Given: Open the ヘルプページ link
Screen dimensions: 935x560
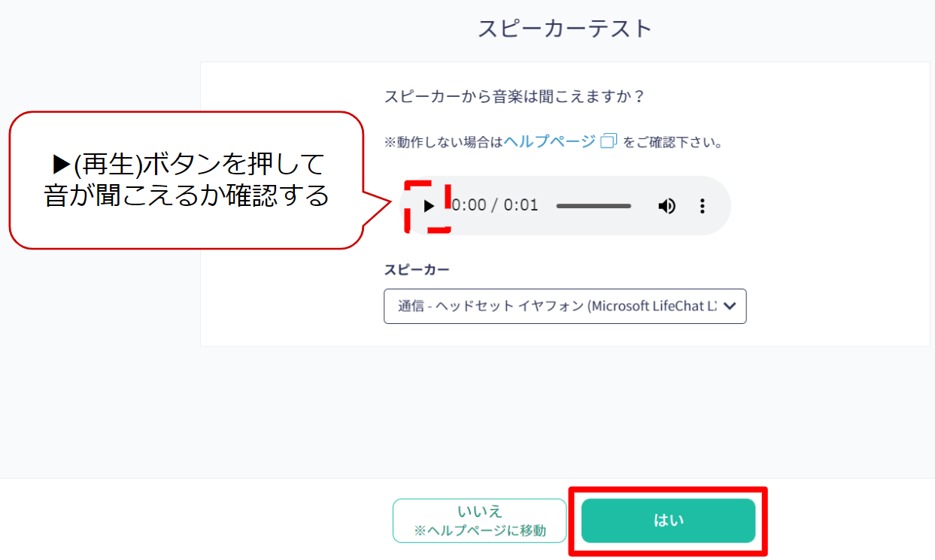Looking at the screenshot, I should point(549,141).
